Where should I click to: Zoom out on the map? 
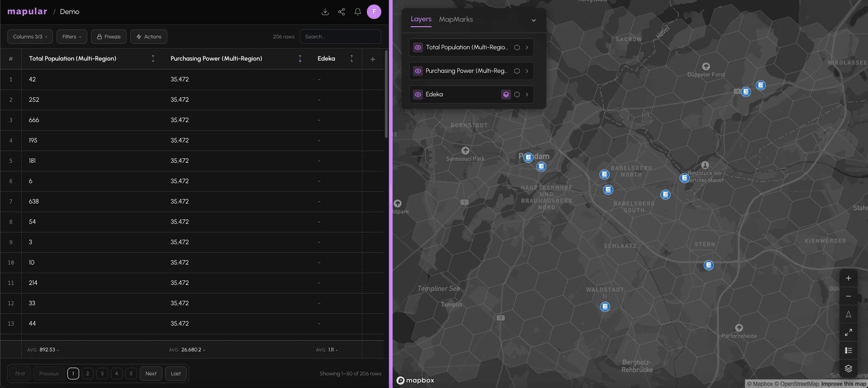[849, 296]
